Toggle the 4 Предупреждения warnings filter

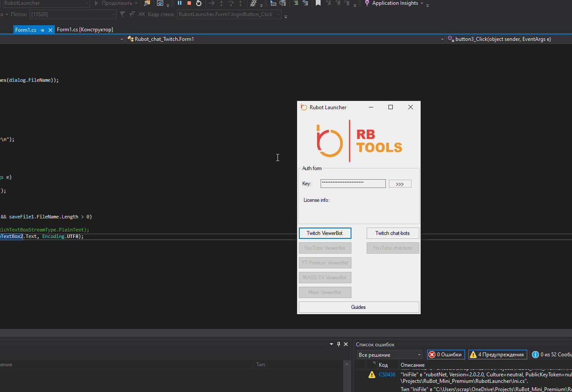tap(498, 355)
